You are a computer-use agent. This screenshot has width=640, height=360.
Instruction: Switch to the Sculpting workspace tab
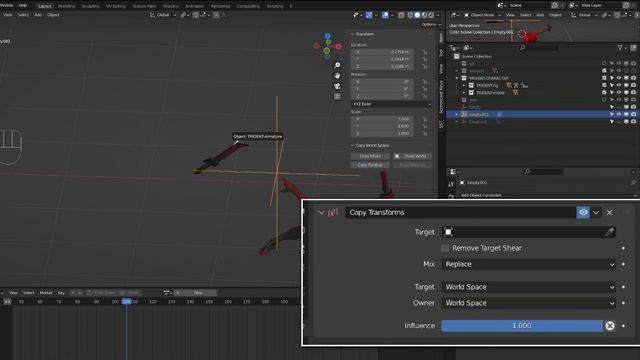click(x=91, y=6)
